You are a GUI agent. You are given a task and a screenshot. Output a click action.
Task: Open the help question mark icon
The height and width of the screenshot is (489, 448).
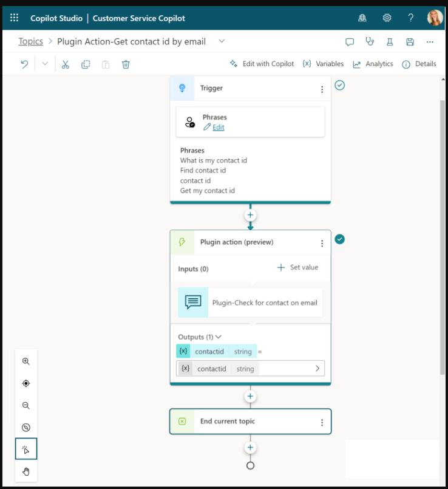pos(410,18)
